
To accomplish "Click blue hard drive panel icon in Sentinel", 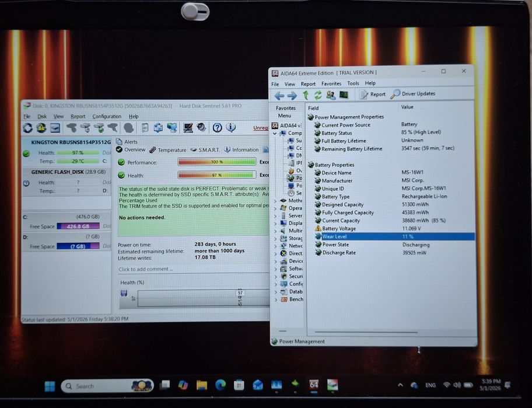I will (x=55, y=128).
